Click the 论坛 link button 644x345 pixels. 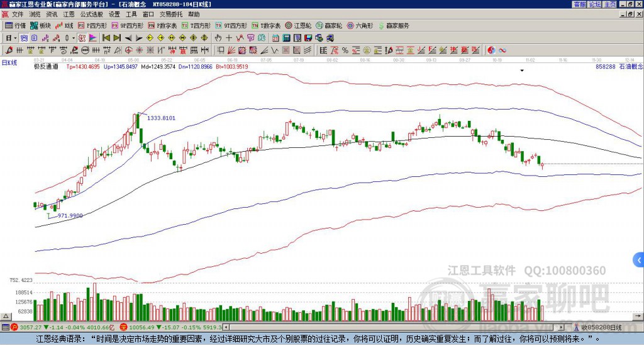[594, 4]
